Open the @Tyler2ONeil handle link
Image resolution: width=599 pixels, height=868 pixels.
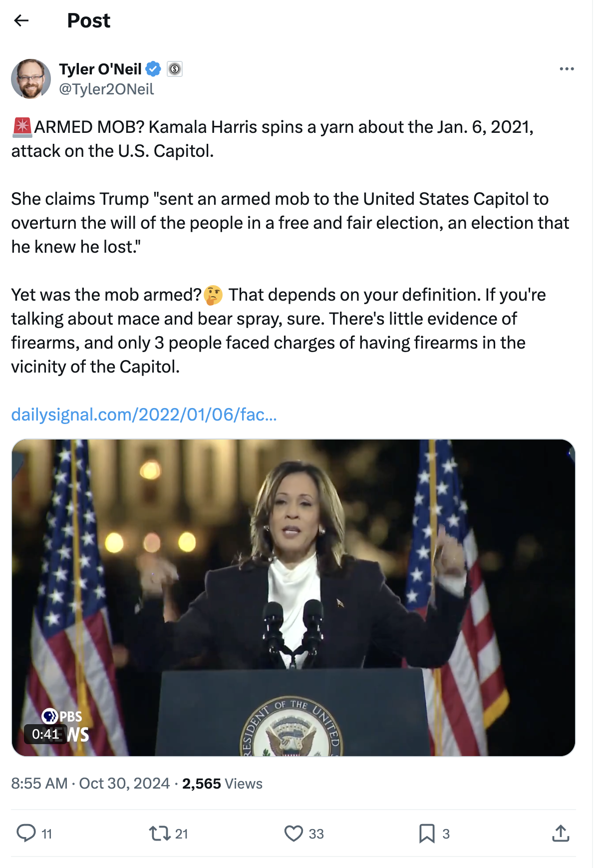106,89
